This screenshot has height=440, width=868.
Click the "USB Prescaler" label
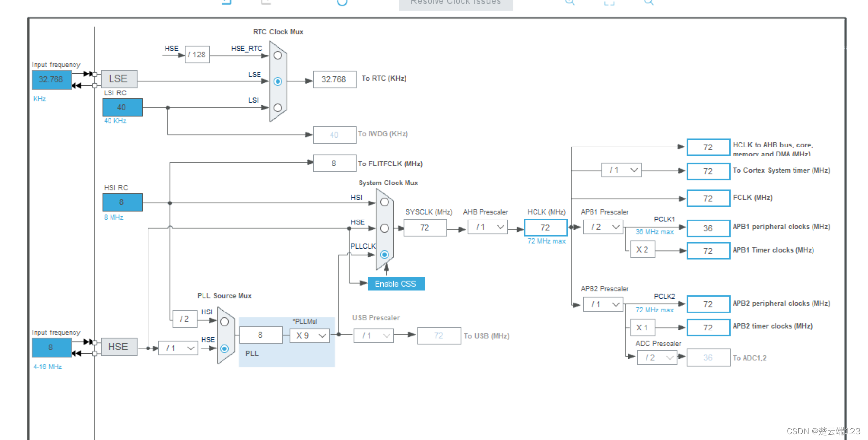(376, 318)
